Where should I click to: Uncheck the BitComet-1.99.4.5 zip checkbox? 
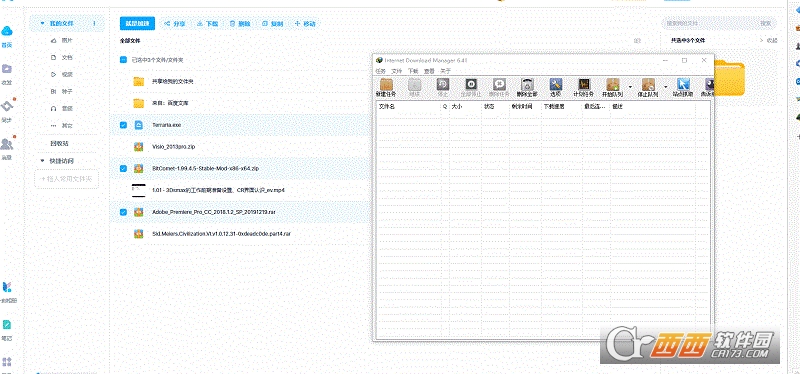[123, 168]
